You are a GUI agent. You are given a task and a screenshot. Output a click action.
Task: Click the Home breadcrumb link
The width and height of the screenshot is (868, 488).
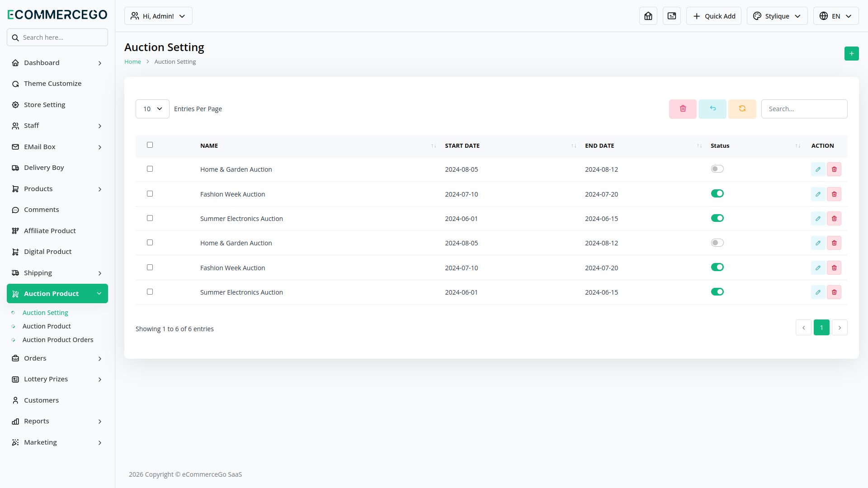[x=132, y=62]
